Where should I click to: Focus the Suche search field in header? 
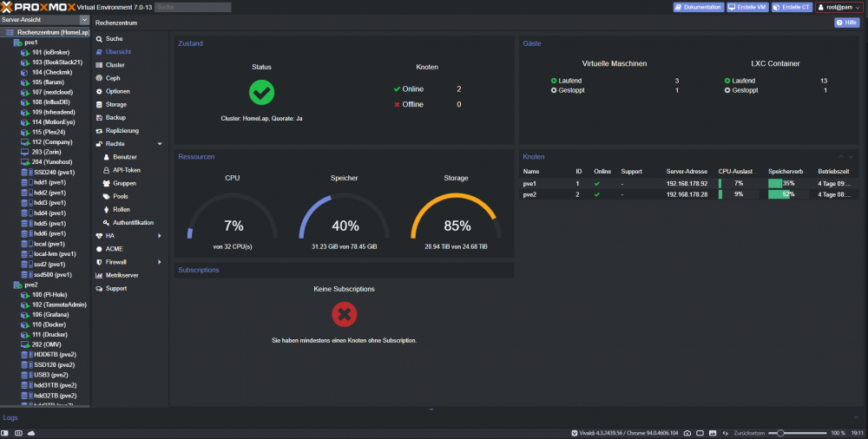tap(193, 7)
